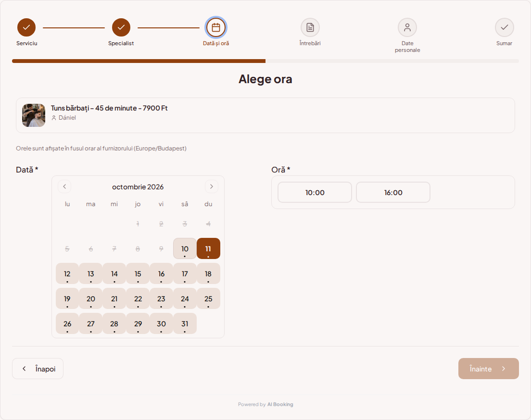Choose October 12 in the calendar
The image size is (531, 420).
coord(67,273)
